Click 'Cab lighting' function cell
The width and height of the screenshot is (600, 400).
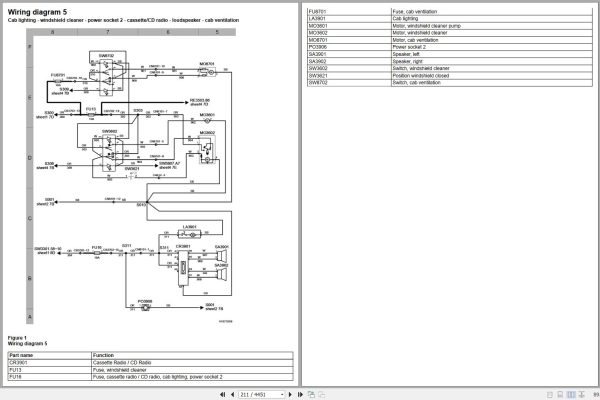coord(492,18)
